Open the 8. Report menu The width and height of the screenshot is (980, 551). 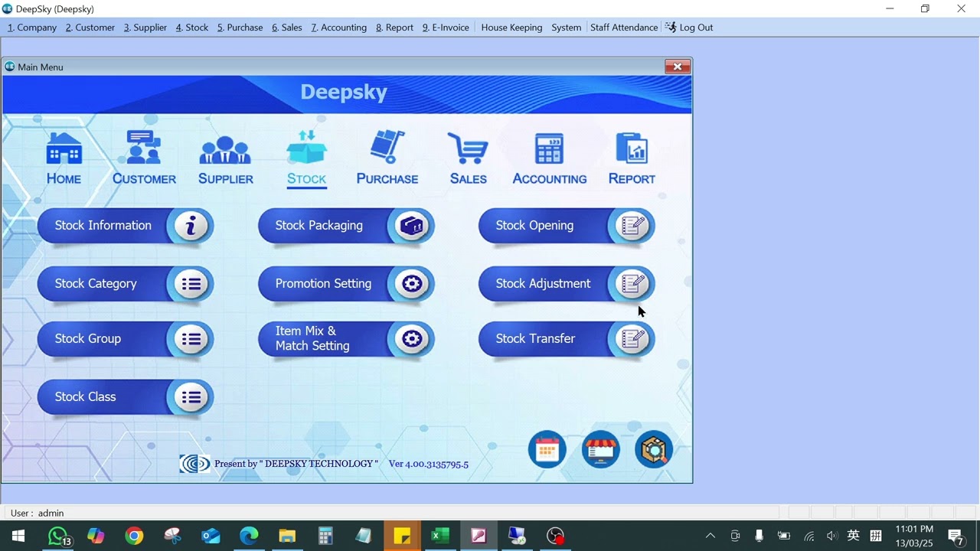click(394, 28)
